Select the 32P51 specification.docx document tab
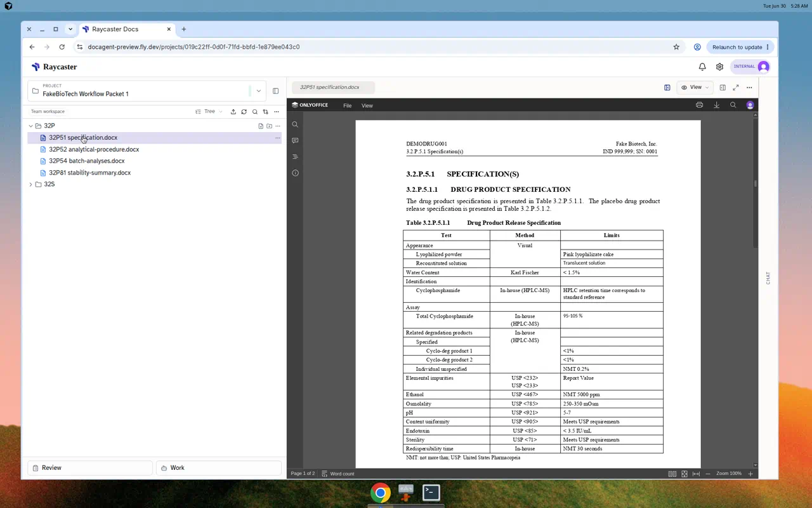The height and width of the screenshot is (508, 812). (333, 87)
